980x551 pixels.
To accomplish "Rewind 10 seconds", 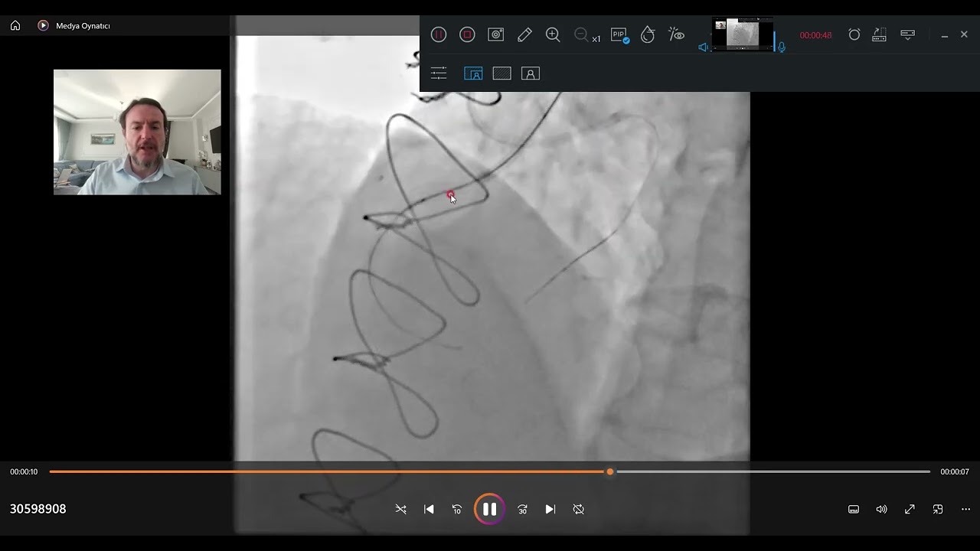I will point(457,509).
